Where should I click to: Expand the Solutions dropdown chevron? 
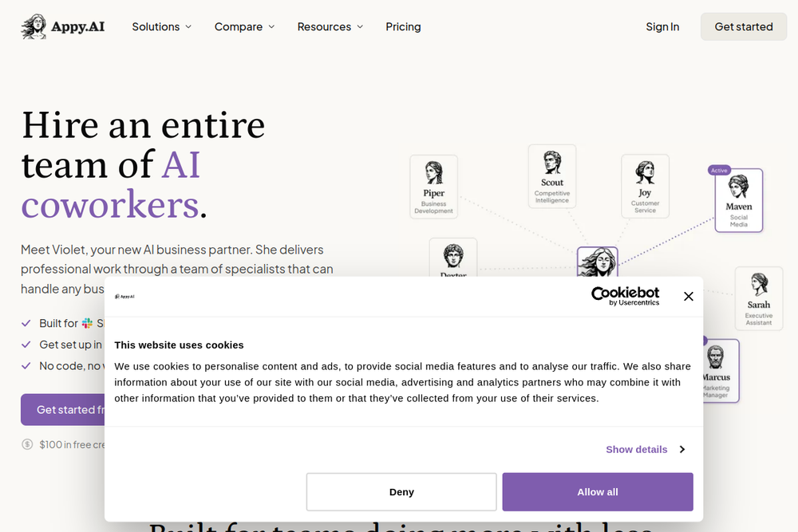188,26
